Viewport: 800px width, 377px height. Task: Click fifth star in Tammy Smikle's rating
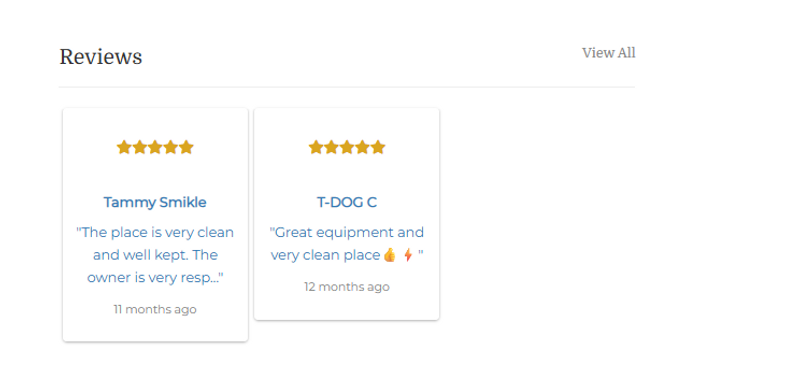pos(187,147)
